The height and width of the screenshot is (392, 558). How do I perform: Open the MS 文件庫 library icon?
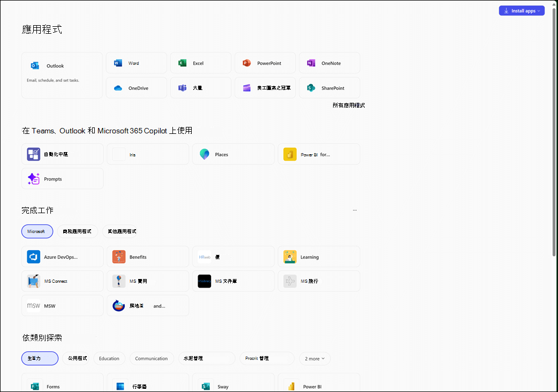pyautogui.click(x=205, y=281)
